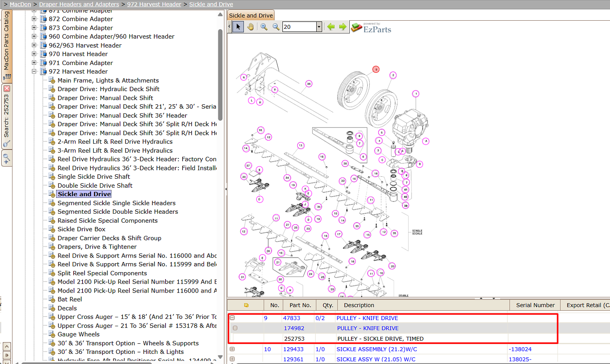Viewport: 610px width, 364px height.
Task: Collapse toolbar with the small left arrow
Action: [229, 27]
